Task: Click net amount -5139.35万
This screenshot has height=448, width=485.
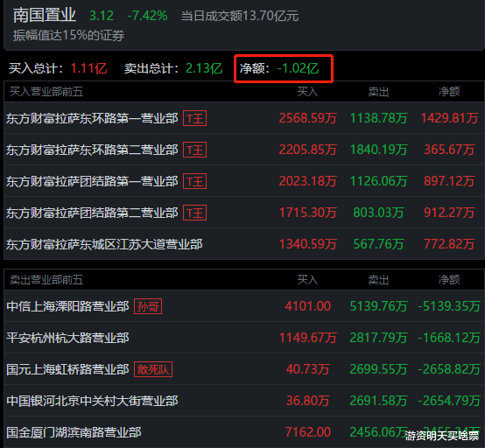Action: (x=449, y=306)
